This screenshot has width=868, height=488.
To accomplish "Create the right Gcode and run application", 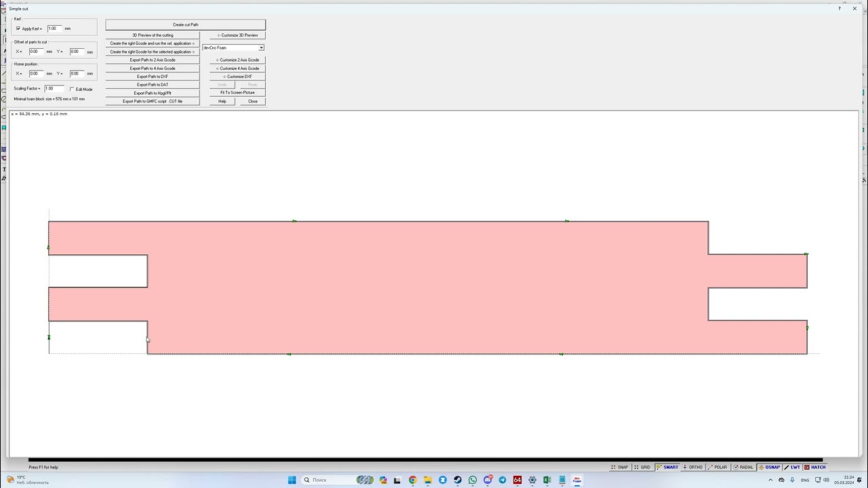I will pyautogui.click(x=153, y=43).
